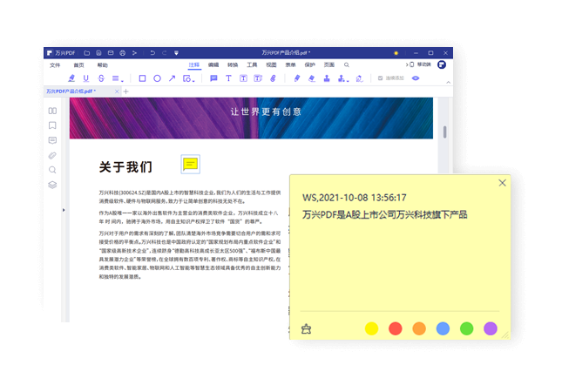The width and height of the screenshot is (562, 392).
Task: Select the 万兴PDF产品介绍.pdf document tab
Action: 82,91
